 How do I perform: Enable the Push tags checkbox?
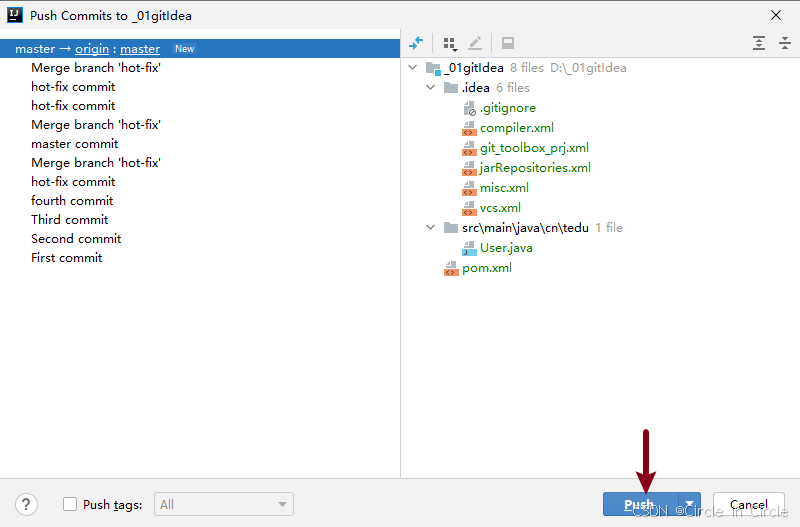pos(70,505)
